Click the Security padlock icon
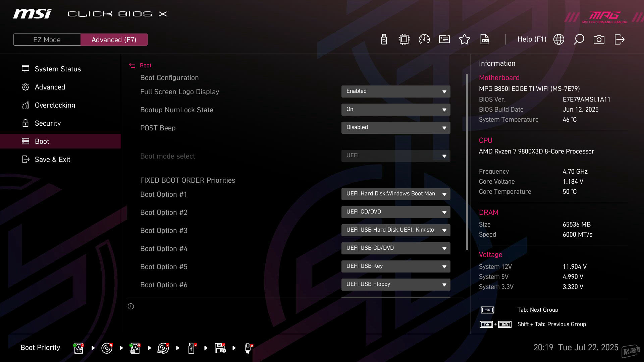 click(25, 123)
